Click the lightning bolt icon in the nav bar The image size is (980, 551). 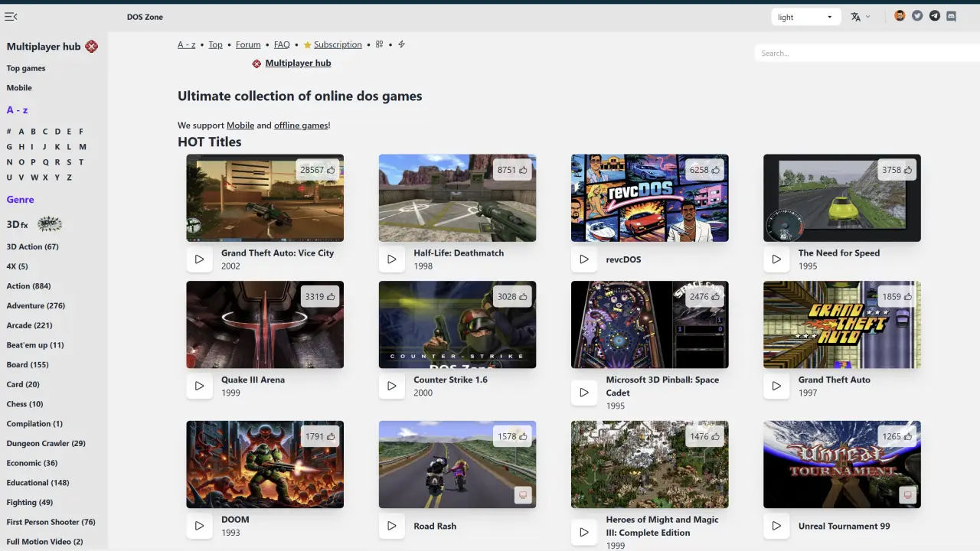pyautogui.click(x=401, y=44)
